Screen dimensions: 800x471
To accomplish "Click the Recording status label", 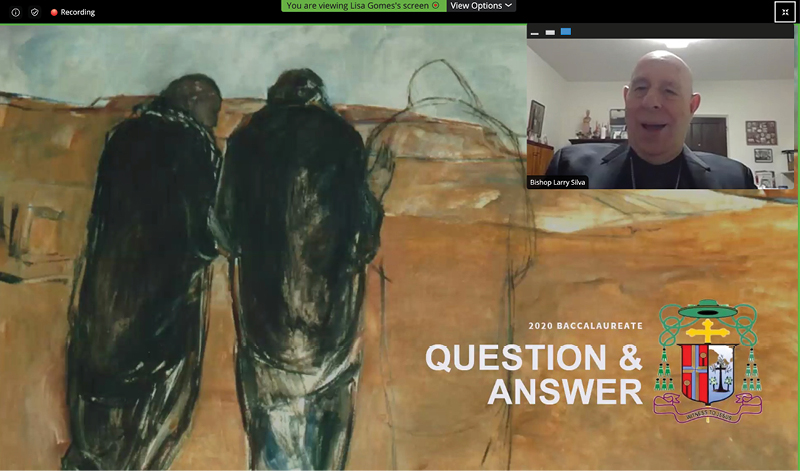I will coord(78,12).
